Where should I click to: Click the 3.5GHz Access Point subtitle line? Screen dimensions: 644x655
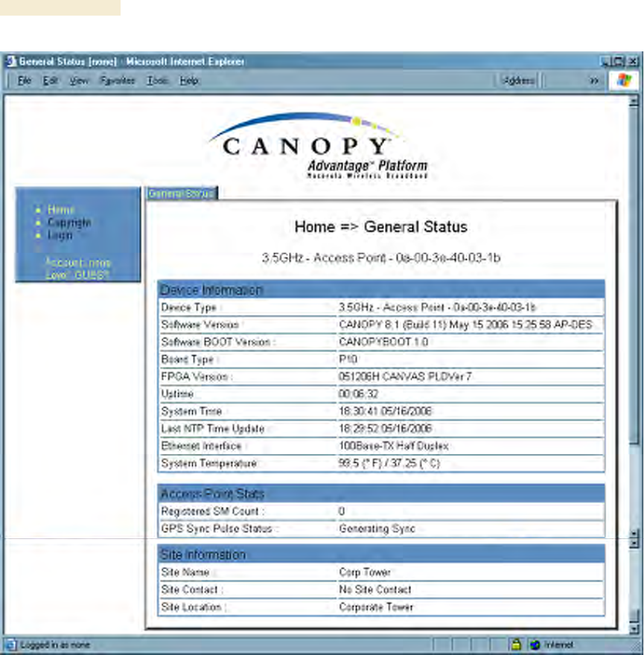point(381,258)
